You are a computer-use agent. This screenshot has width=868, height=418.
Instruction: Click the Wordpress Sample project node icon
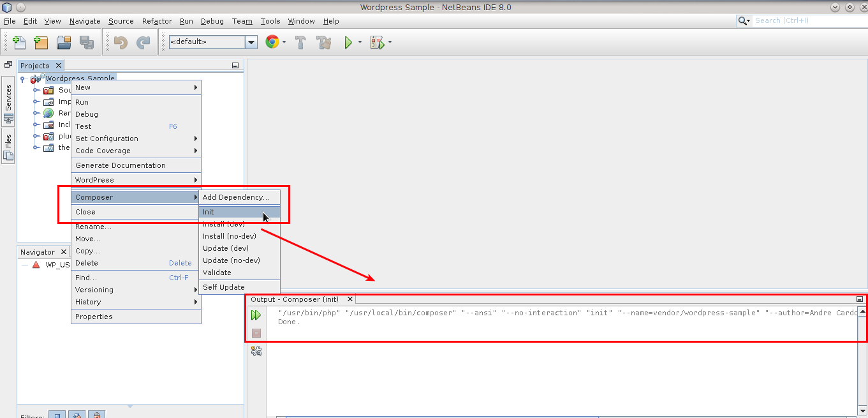(36, 79)
